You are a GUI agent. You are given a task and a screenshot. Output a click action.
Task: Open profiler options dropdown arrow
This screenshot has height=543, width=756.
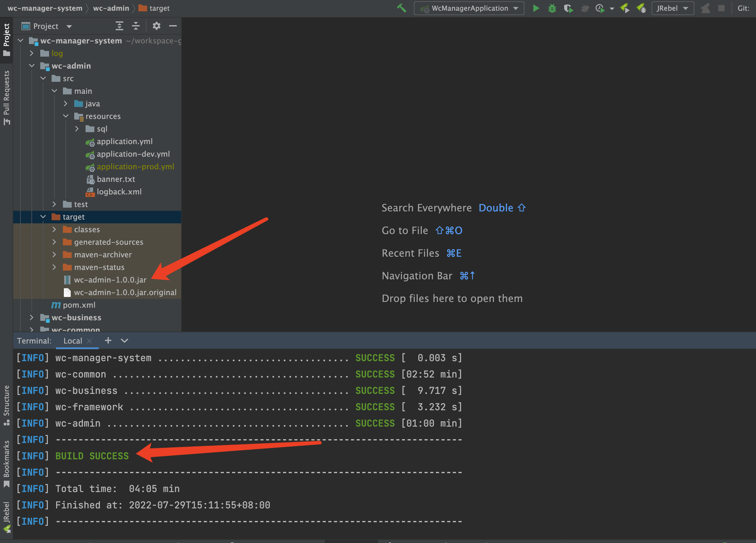(x=612, y=9)
